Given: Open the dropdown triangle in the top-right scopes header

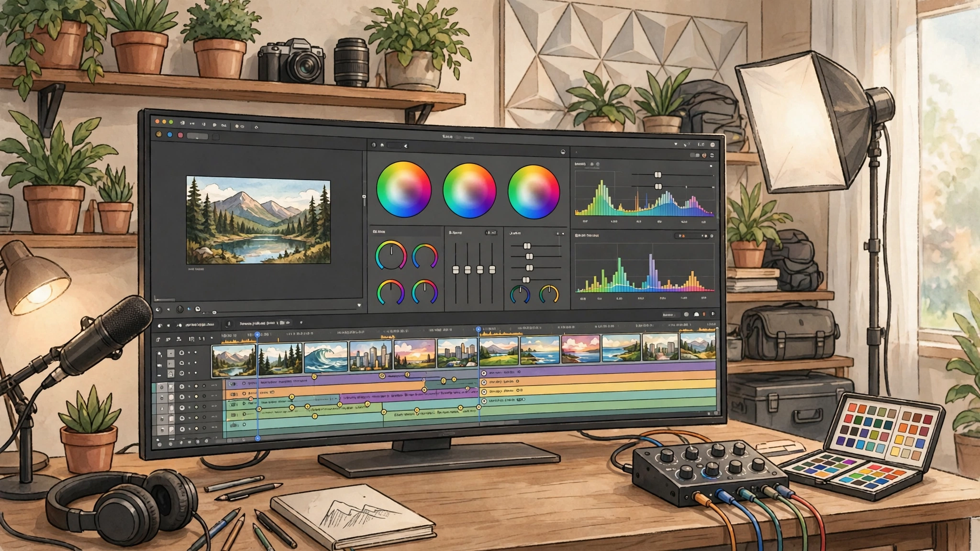Looking at the screenshot, I should [x=676, y=144].
